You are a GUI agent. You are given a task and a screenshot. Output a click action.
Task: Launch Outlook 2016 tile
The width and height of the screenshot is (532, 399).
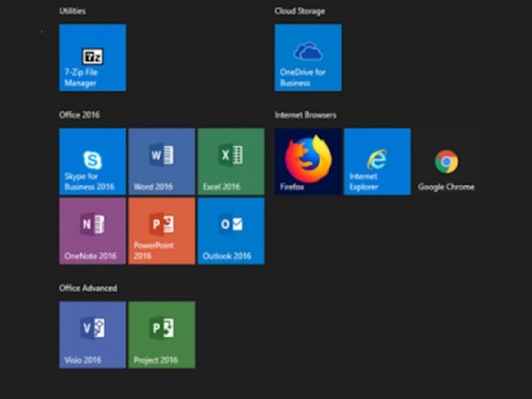click(231, 231)
